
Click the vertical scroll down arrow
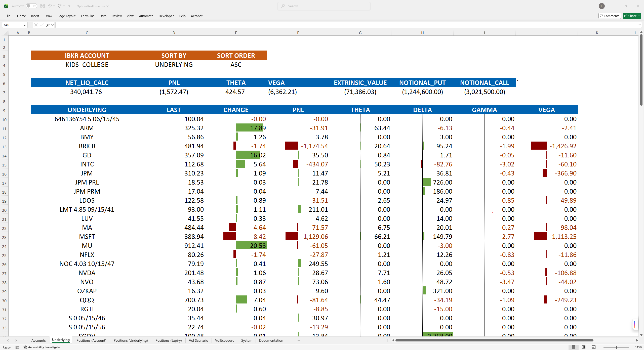641,335
